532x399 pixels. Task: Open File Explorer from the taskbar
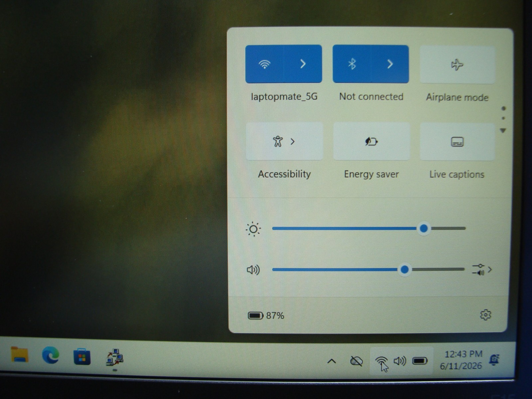coord(20,355)
